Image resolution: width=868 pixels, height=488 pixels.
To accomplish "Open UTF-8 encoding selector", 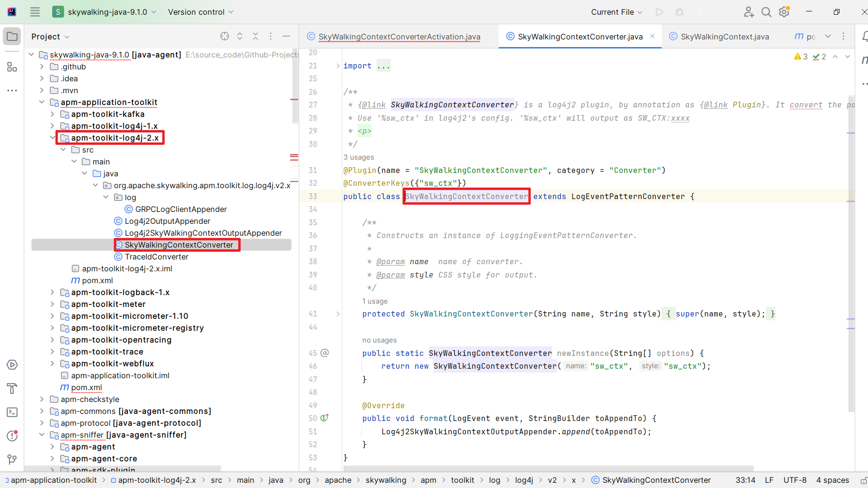I will pyautogui.click(x=795, y=480).
